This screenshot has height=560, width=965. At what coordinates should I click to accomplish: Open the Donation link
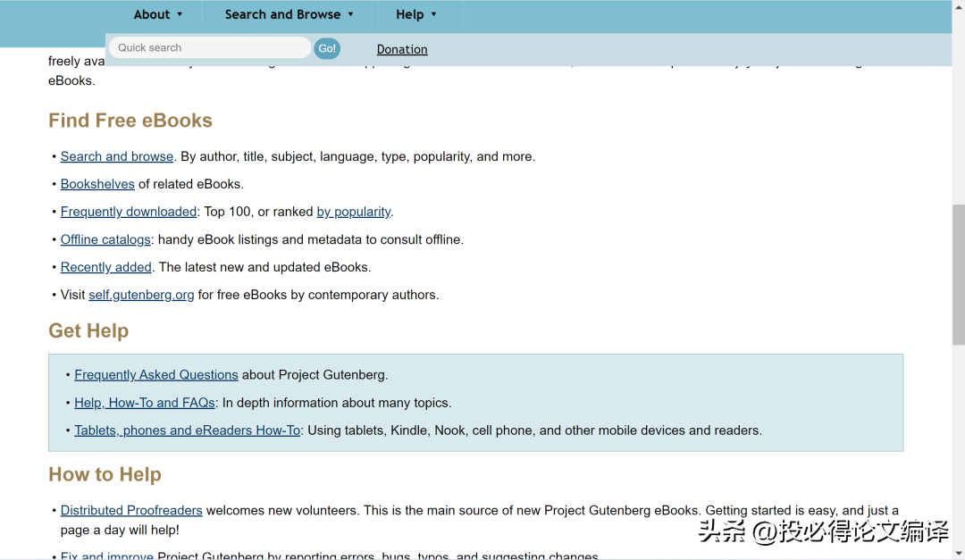(402, 49)
